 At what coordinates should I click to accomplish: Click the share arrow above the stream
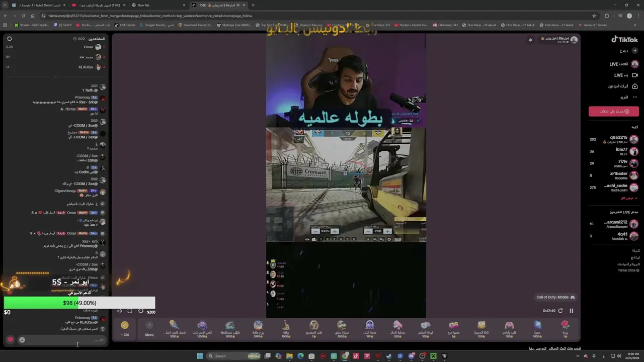(530, 40)
